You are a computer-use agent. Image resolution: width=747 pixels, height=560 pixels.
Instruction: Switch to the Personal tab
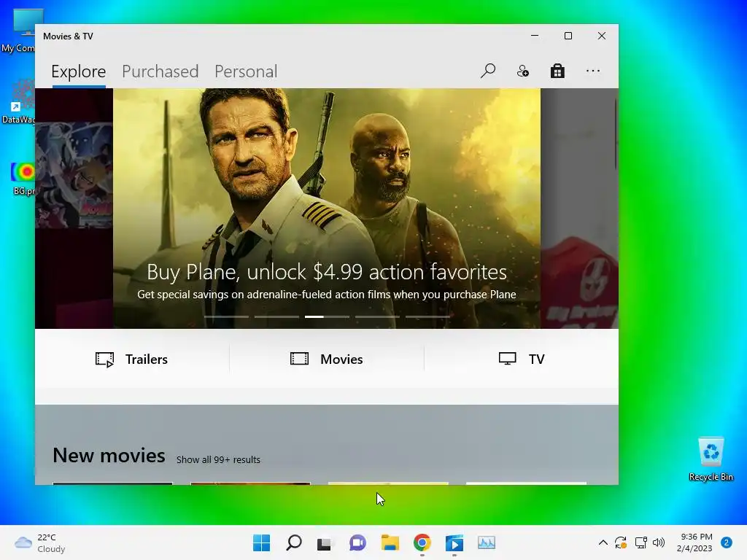[x=246, y=71]
